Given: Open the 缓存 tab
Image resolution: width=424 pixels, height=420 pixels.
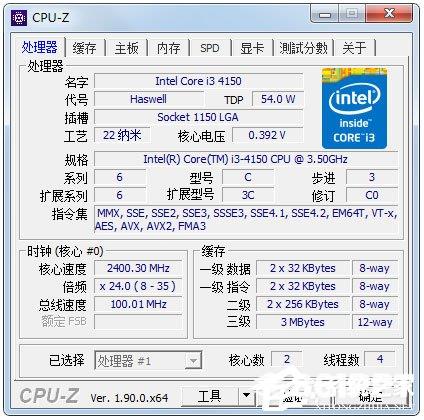Looking at the screenshot, I should tap(85, 48).
